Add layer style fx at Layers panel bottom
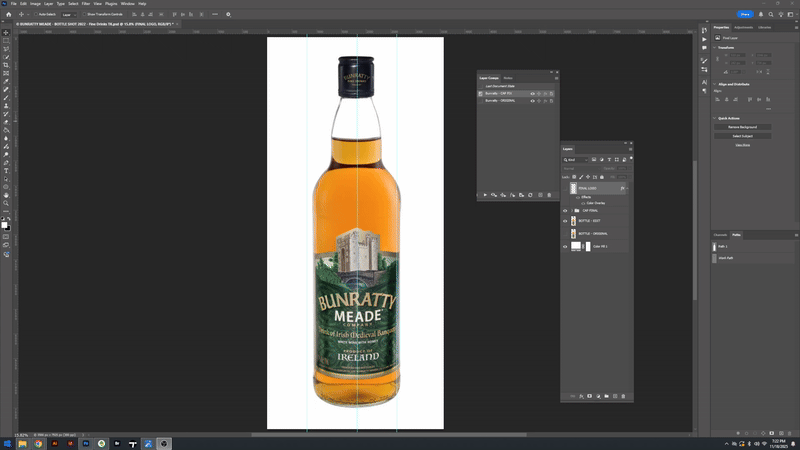The width and height of the screenshot is (800, 450). point(581,396)
